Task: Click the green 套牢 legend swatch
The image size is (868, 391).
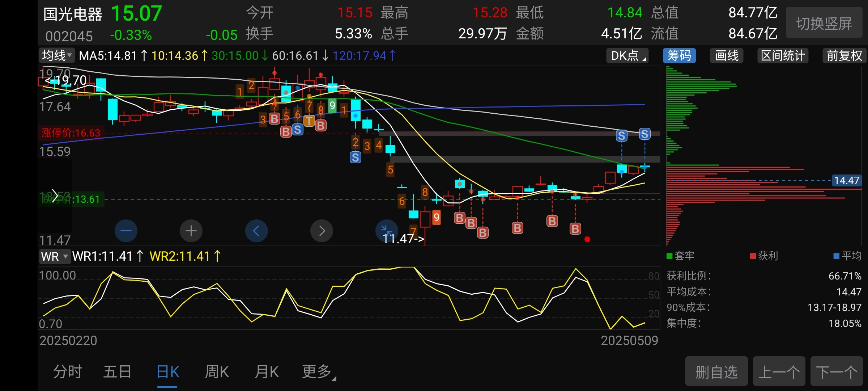Action: (669, 256)
